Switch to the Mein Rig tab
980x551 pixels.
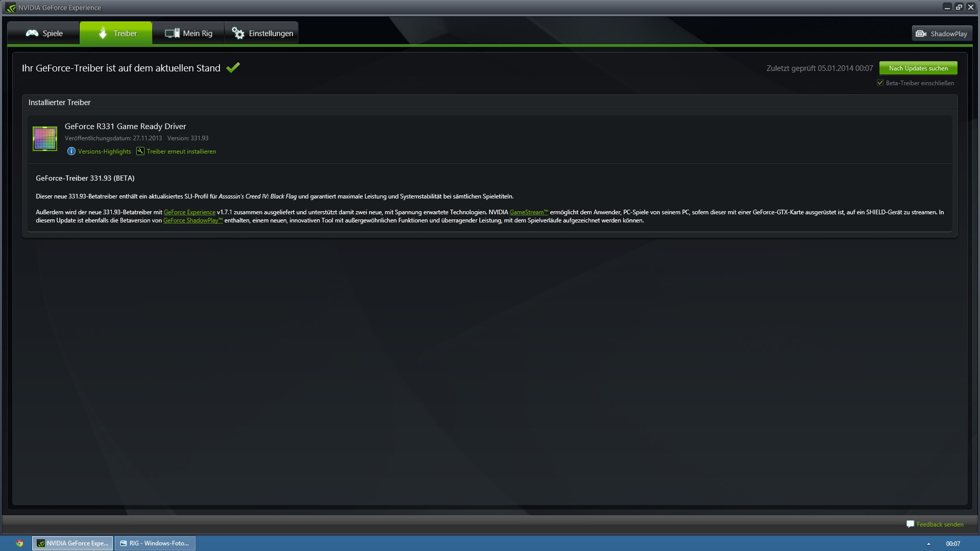pos(188,33)
